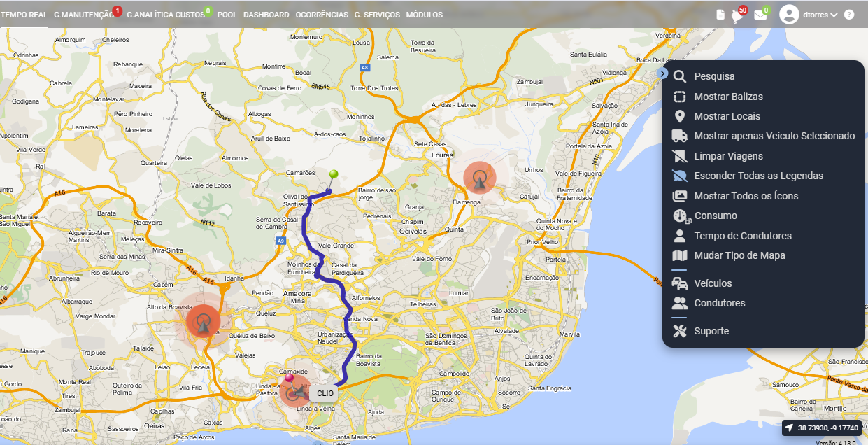868x445 pixels.
Task: Select the vehicle marker at Linda-a-Velha
Action: point(295,393)
